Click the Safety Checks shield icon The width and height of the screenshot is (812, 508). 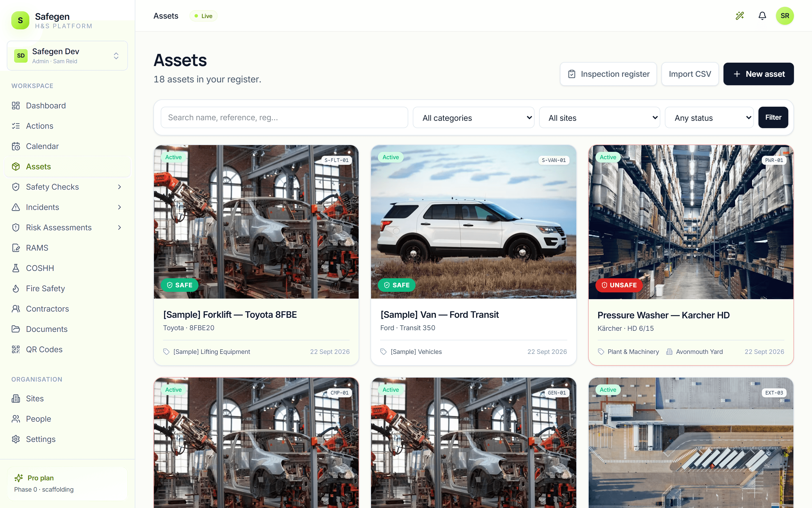tap(16, 187)
